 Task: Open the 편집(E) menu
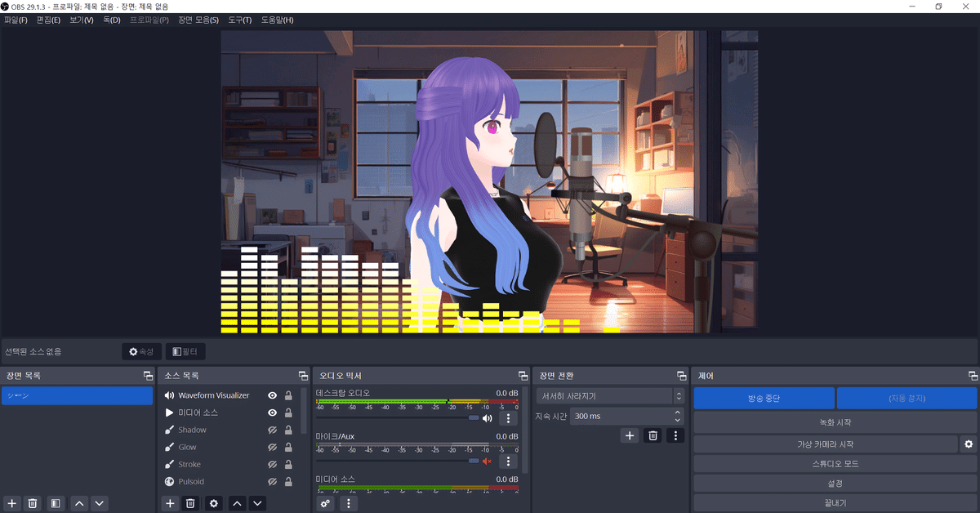point(48,20)
